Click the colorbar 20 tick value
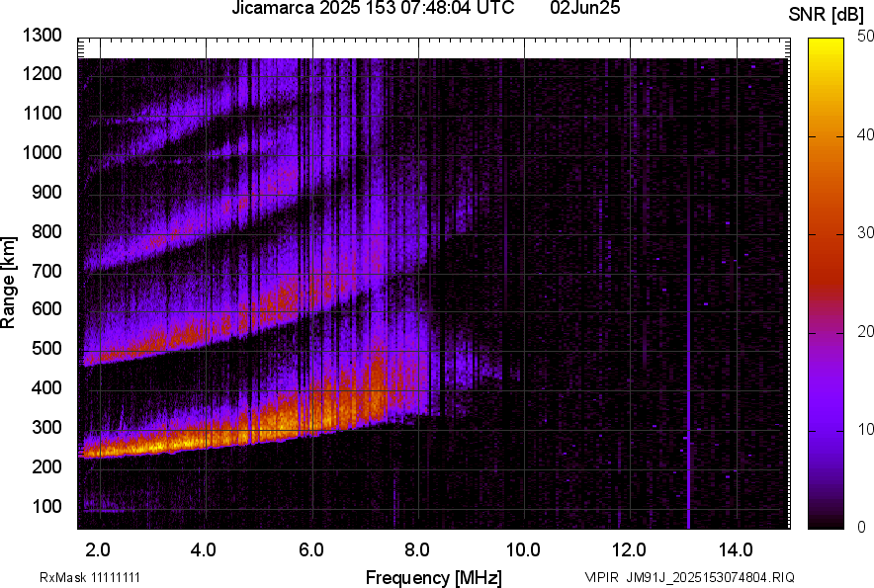 pyautogui.click(x=865, y=332)
